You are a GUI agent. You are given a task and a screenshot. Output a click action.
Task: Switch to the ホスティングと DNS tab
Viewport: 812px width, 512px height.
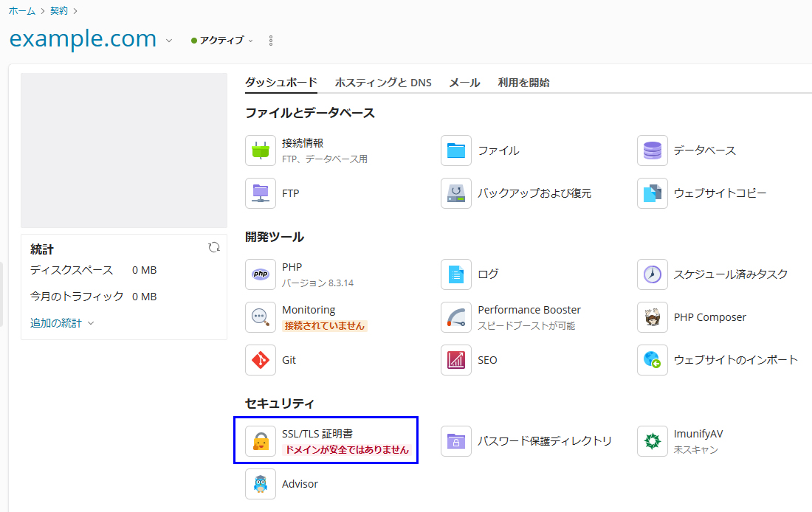click(383, 83)
